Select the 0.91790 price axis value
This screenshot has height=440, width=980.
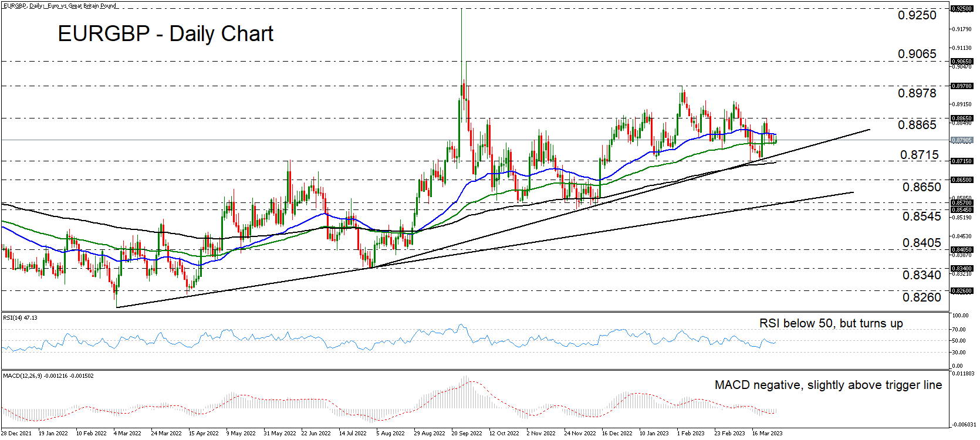(961, 29)
